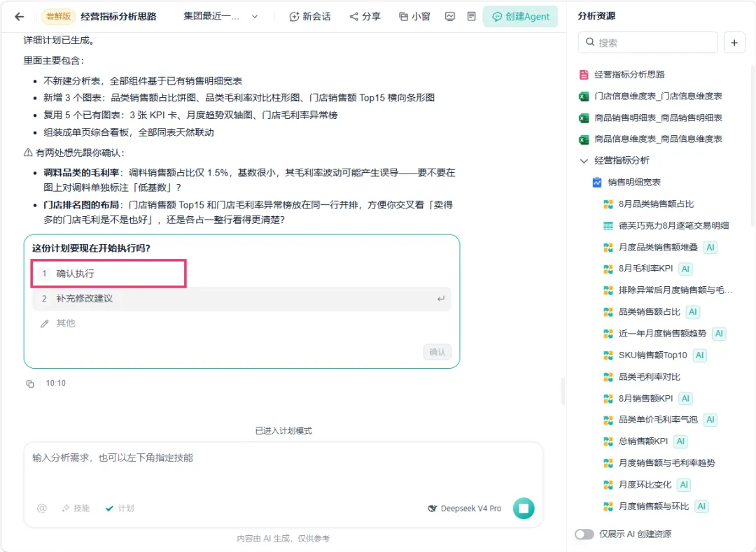Toggle 仅展示 AI 创建资源 switch
The width and height of the screenshot is (756, 552).
584,535
